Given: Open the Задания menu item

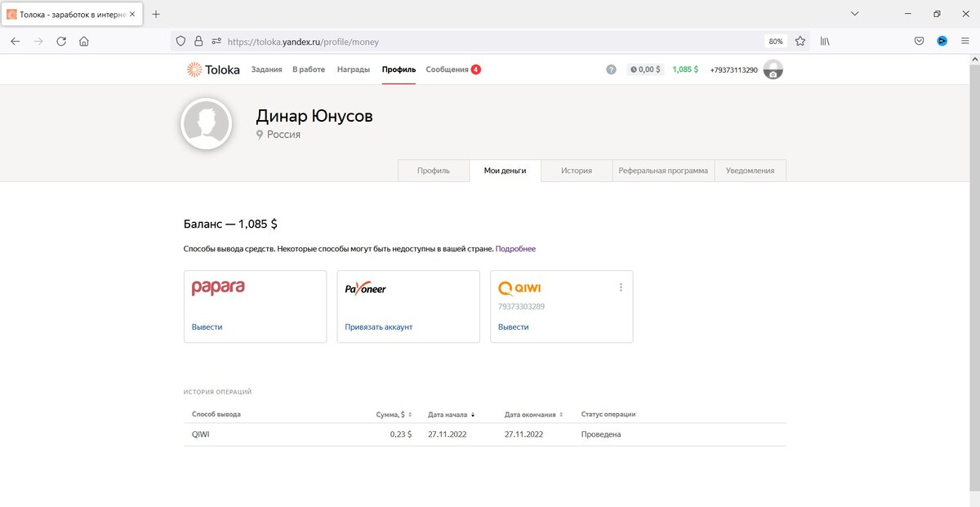Looking at the screenshot, I should pos(266,69).
